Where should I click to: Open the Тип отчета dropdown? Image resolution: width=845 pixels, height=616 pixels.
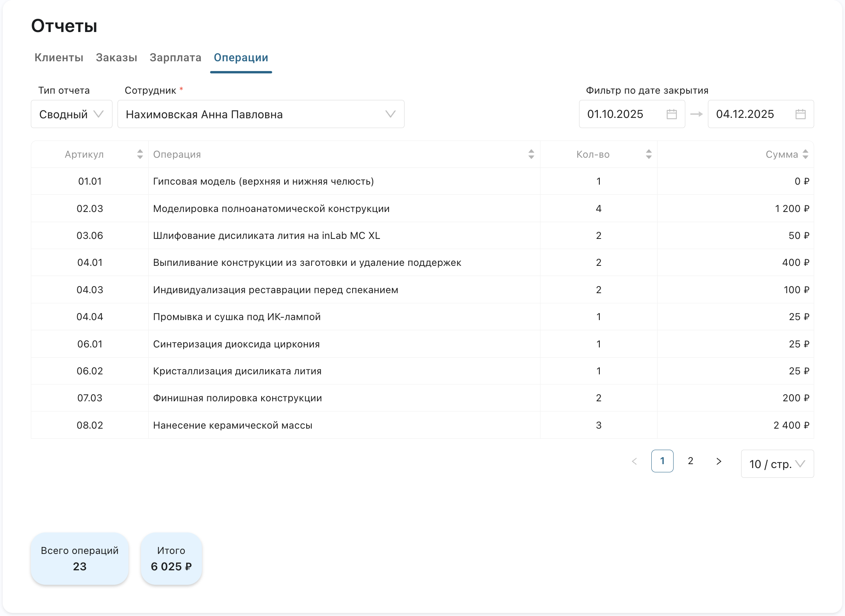(x=71, y=114)
